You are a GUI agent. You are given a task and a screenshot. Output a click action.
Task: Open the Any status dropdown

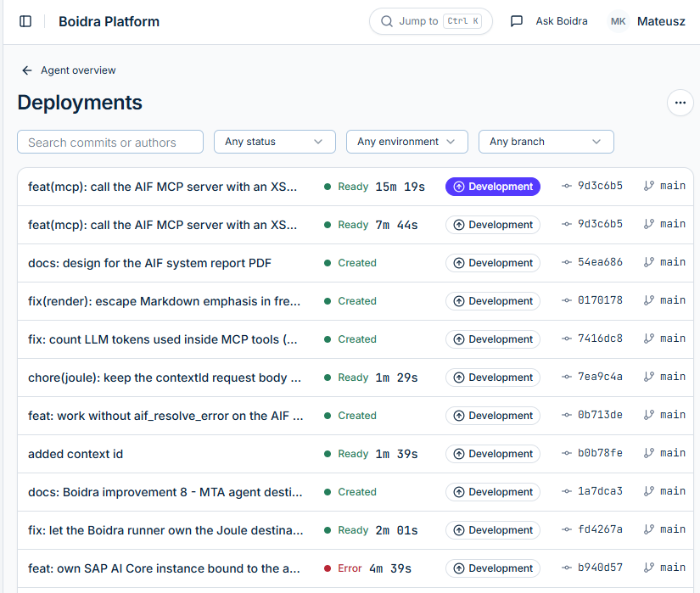pyautogui.click(x=275, y=142)
